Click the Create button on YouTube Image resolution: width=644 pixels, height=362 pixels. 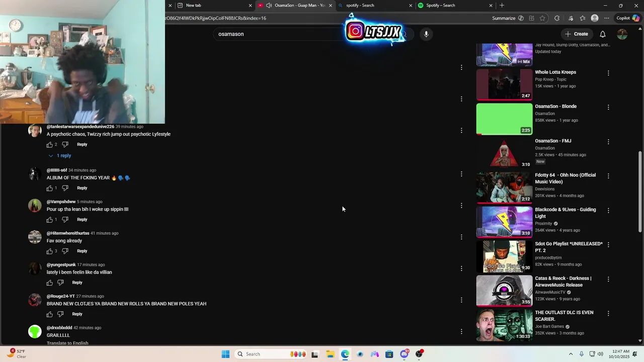click(577, 34)
